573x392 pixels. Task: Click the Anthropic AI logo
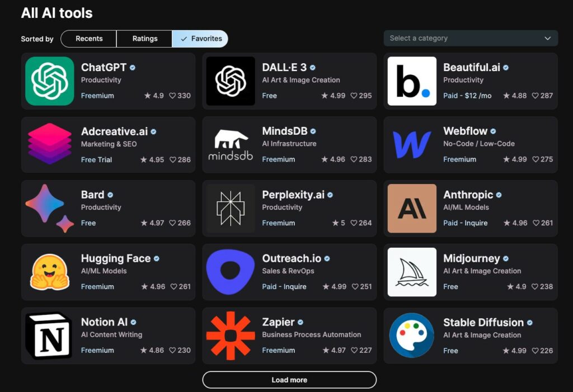pyautogui.click(x=412, y=208)
